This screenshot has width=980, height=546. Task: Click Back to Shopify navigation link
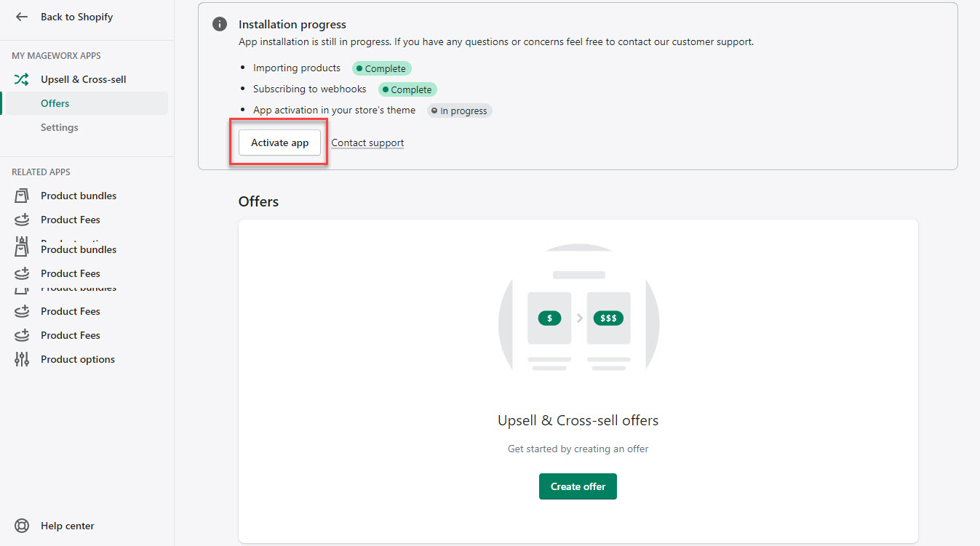pyautogui.click(x=78, y=16)
